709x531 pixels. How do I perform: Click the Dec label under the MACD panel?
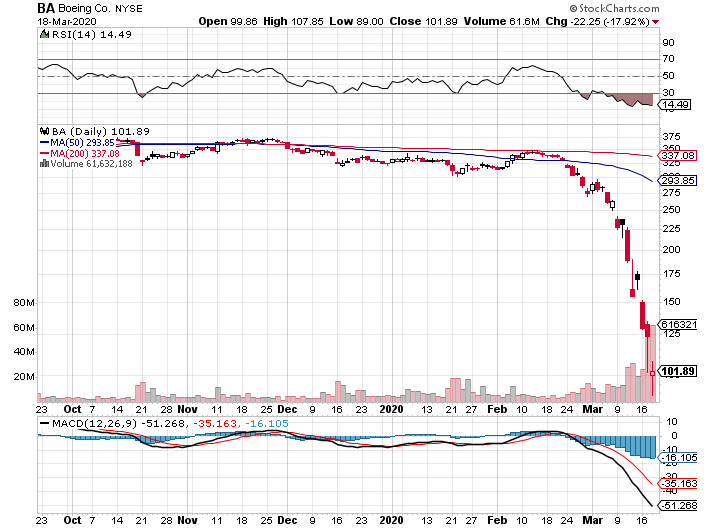click(287, 520)
